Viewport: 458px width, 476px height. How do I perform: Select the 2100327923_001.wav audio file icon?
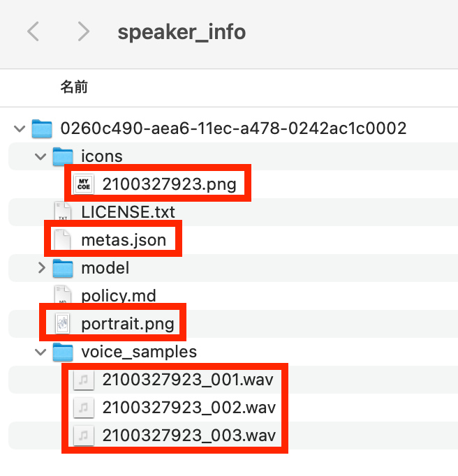click(x=84, y=380)
